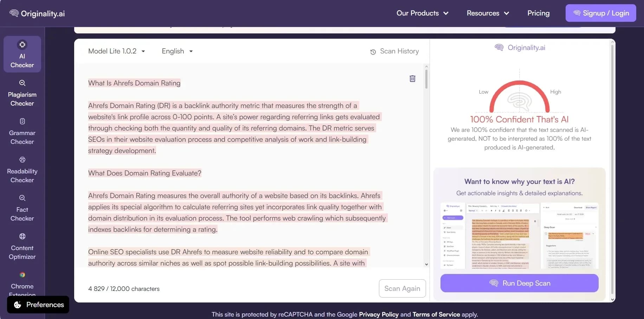The image size is (644, 319).
Task: Select Readability Checker label in sidebar
Action: click(x=22, y=176)
